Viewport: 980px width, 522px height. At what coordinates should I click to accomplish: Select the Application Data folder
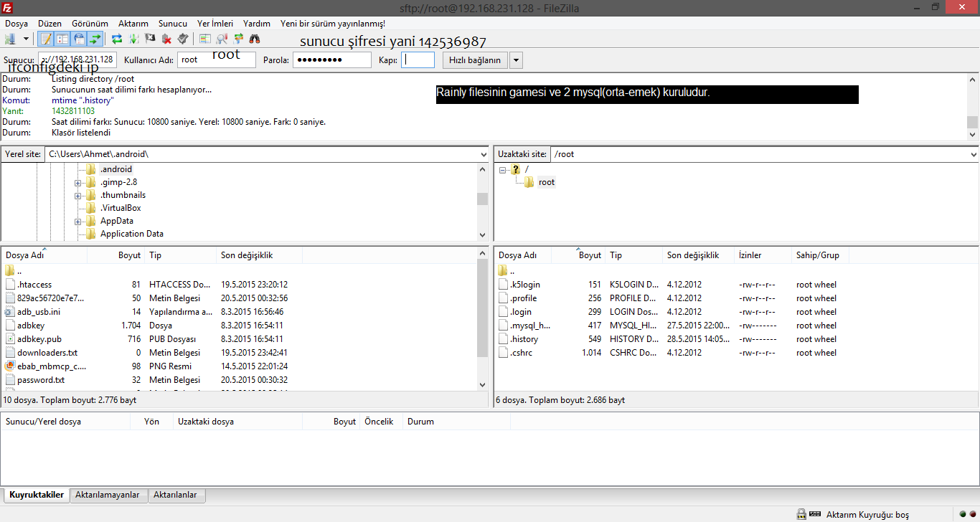point(132,234)
